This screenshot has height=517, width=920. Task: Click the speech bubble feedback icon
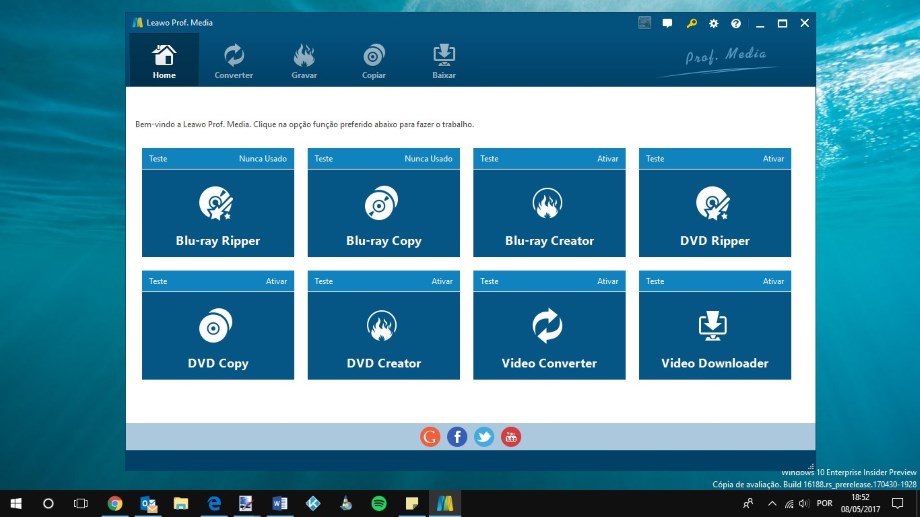click(668, 23)
